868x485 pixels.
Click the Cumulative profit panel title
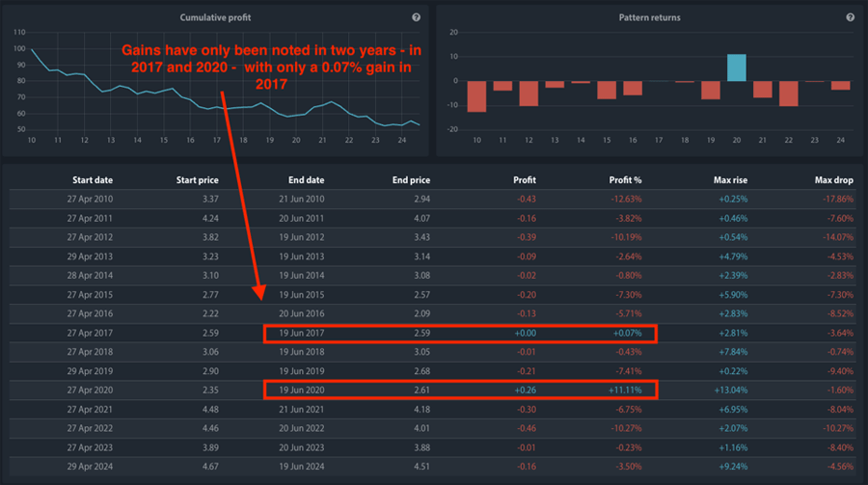[x=211, y=17]
